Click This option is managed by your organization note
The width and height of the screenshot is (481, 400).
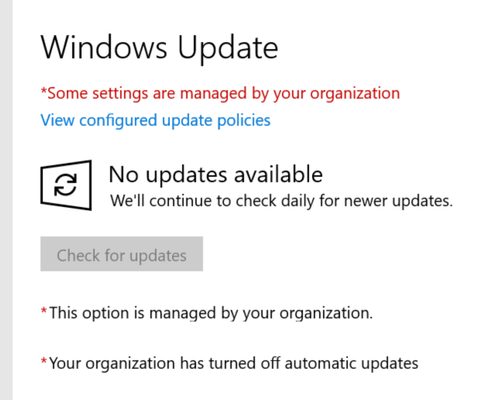(206, 313)
